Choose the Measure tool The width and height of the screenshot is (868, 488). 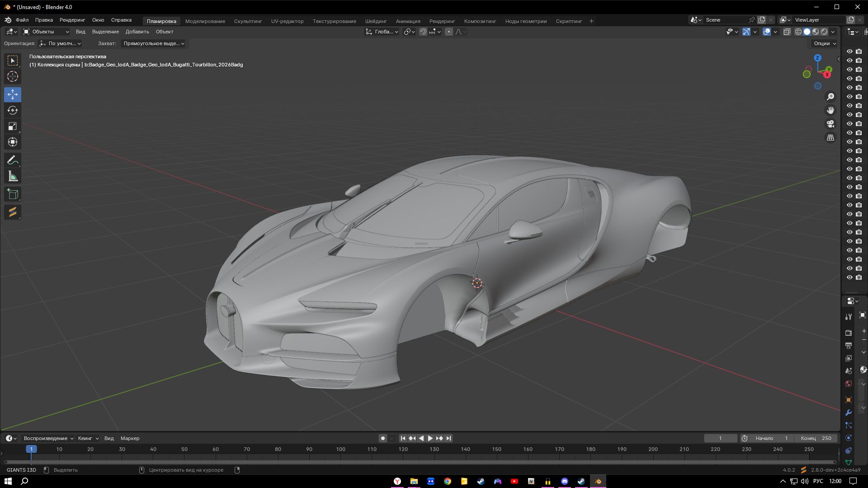[x=13, y=176]
